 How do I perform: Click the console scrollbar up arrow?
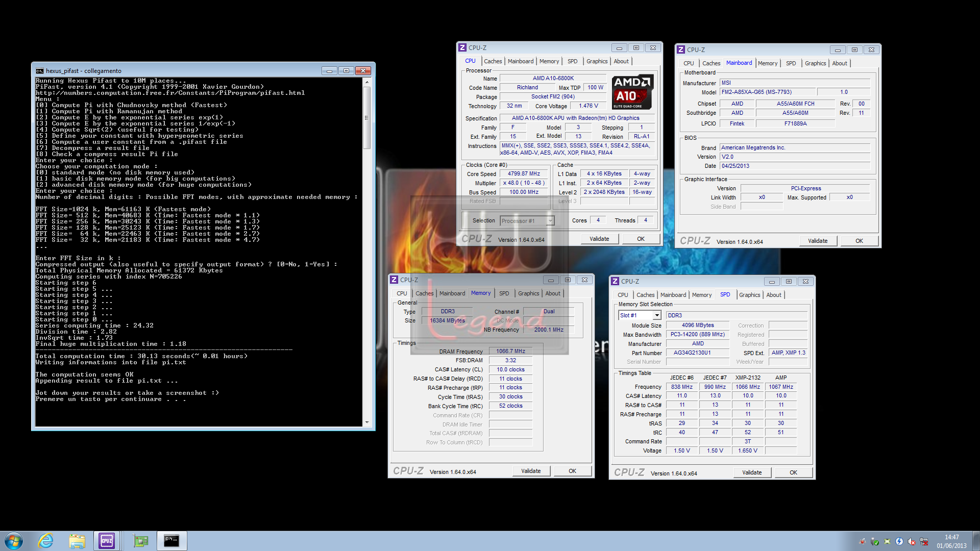[x=366, y=82]
